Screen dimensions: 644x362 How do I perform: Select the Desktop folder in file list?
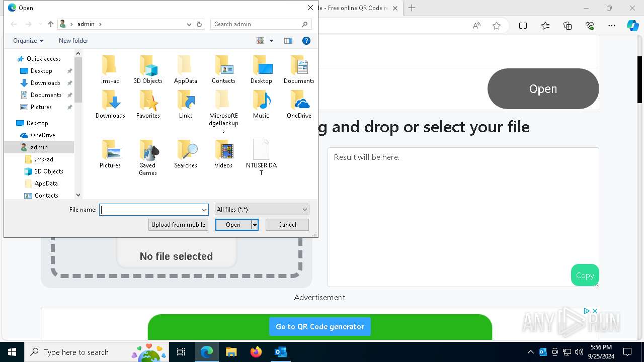261,69
